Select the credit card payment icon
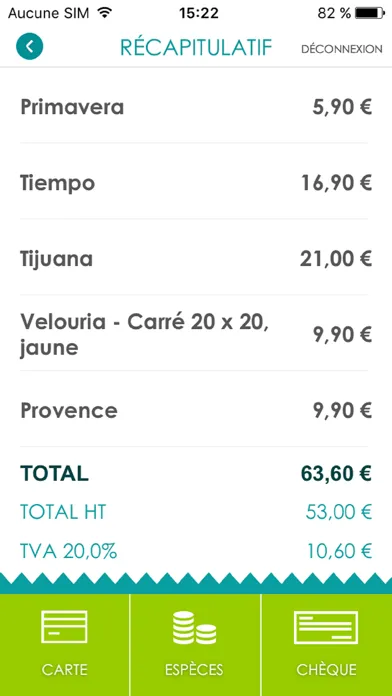Image resolution: width=392 pixels, height=696 pixels. point(64,627)
